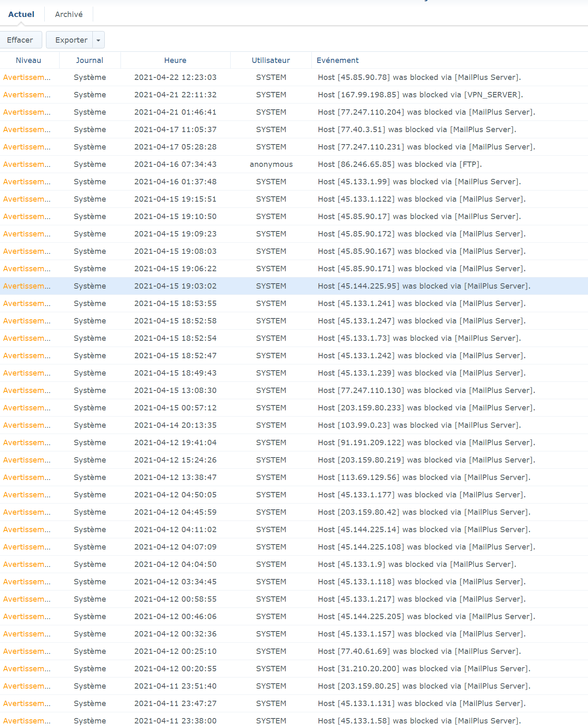Viewport: 588px width, 728px height.
Task: Select the entry for host 45.133.1.99
Action: [294, 182]
